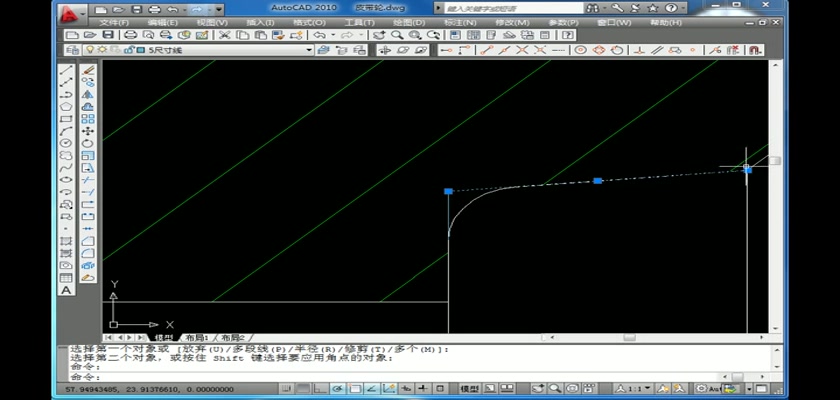Select the Polygon draw tool
This screenshot has width=840, height=400.
pos(66,107)
